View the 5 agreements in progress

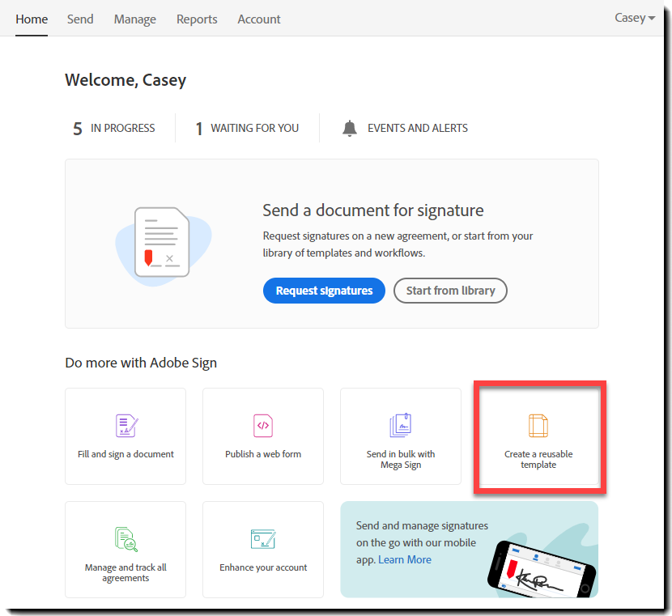(x=113, y=128)
